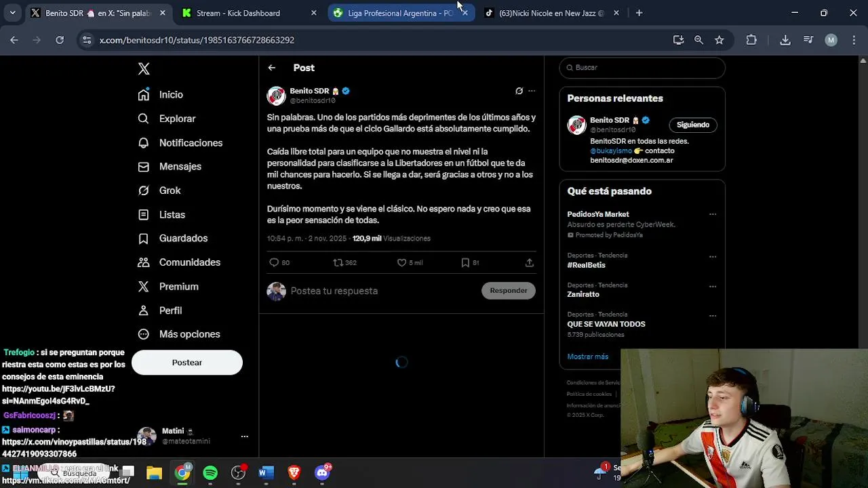Open Word from the taskbar

266,472
